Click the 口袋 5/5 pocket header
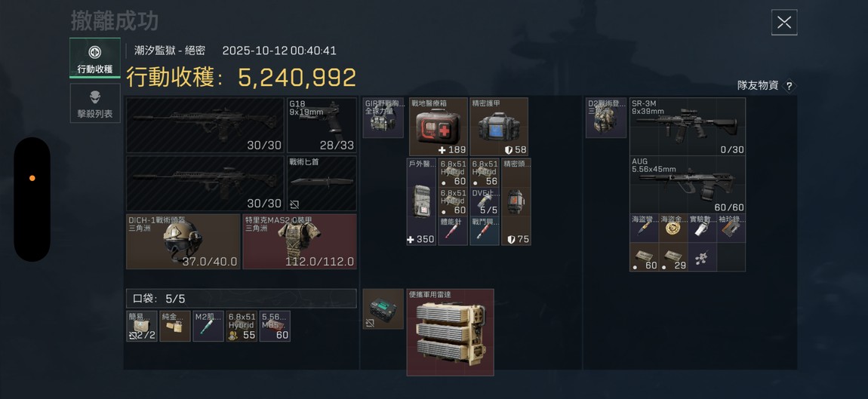Viewport: 868px width, 399px height. tap(242, 299)
